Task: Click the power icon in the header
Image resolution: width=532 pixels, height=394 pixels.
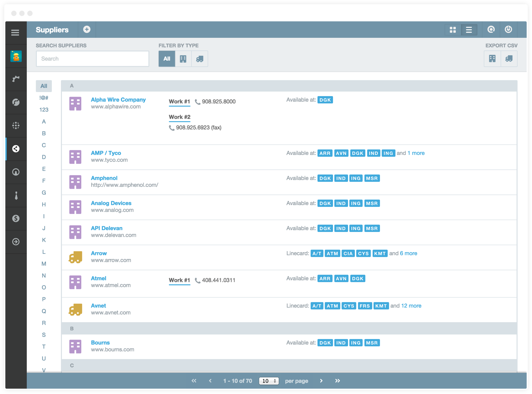Action: (x=508, y=29)
